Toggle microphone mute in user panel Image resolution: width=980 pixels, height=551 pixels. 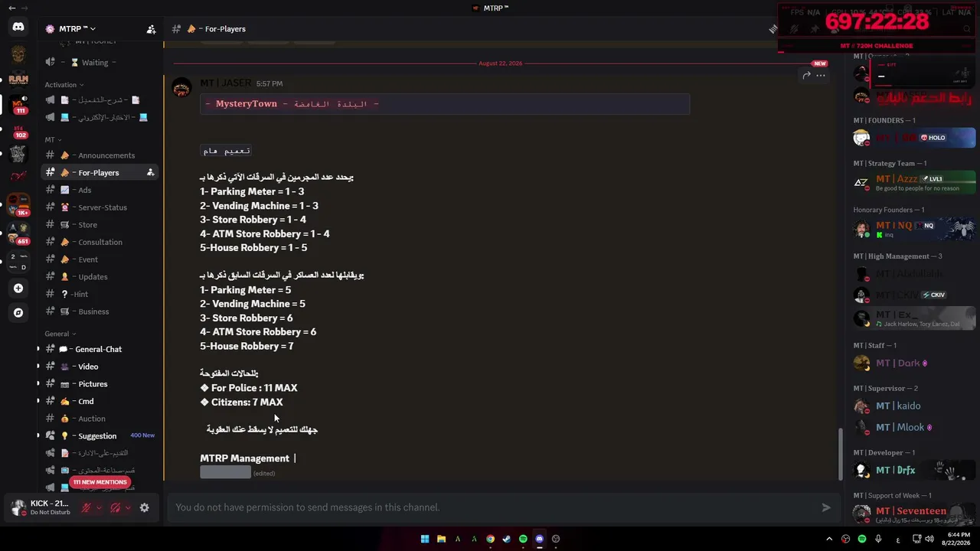87,507
